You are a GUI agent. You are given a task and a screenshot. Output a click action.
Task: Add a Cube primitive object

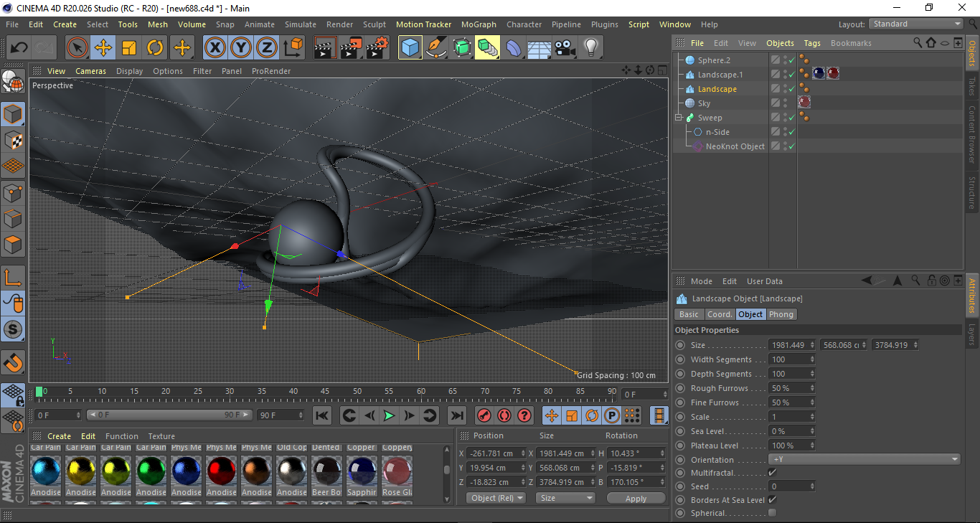click(x=410, y=48)
